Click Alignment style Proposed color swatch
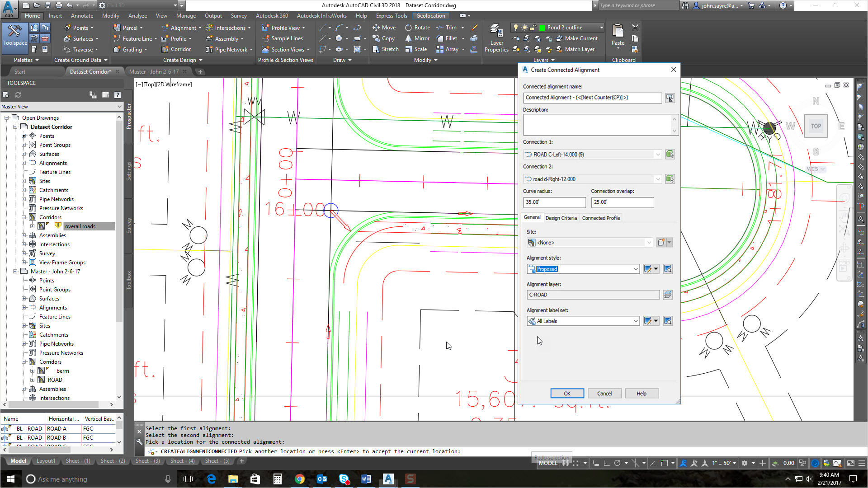Image resolution: width=868 pixels, height=488 pixels. point(533,269)
